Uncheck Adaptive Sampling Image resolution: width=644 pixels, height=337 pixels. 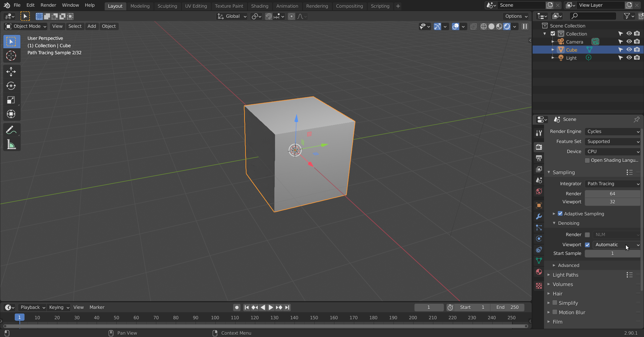pos(560,214)
